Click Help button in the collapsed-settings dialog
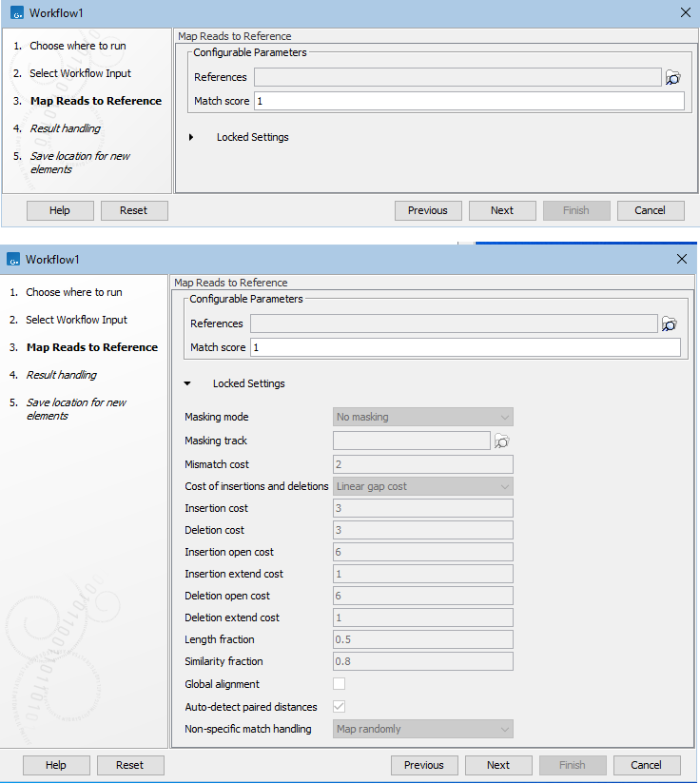The height and width of the screenshot is (784, 700). [60, 210]
